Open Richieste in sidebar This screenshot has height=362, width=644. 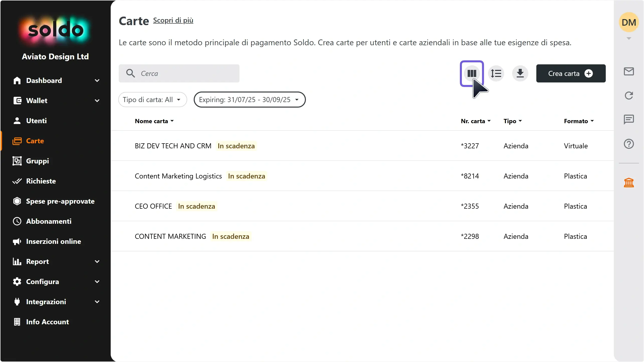41,181
